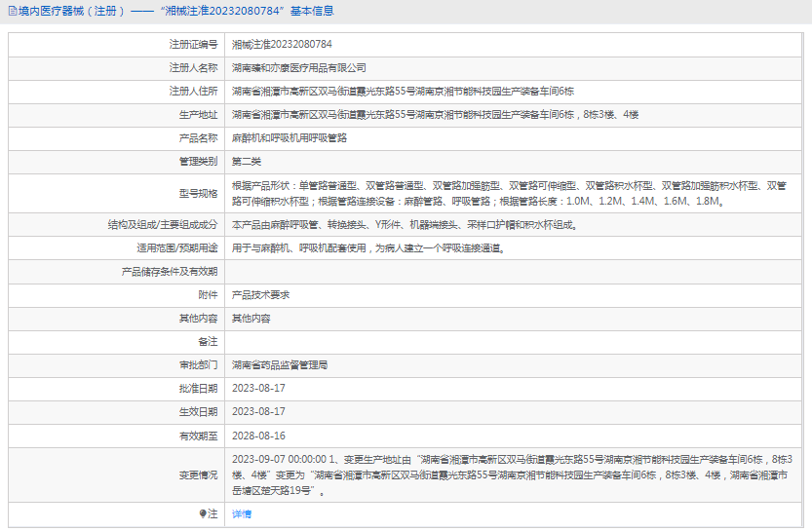This screenshot has height=531, width=812.
Task: Click the page title 境内医疗器械(注册)基本信息
Action: click(x=176, y=11)
